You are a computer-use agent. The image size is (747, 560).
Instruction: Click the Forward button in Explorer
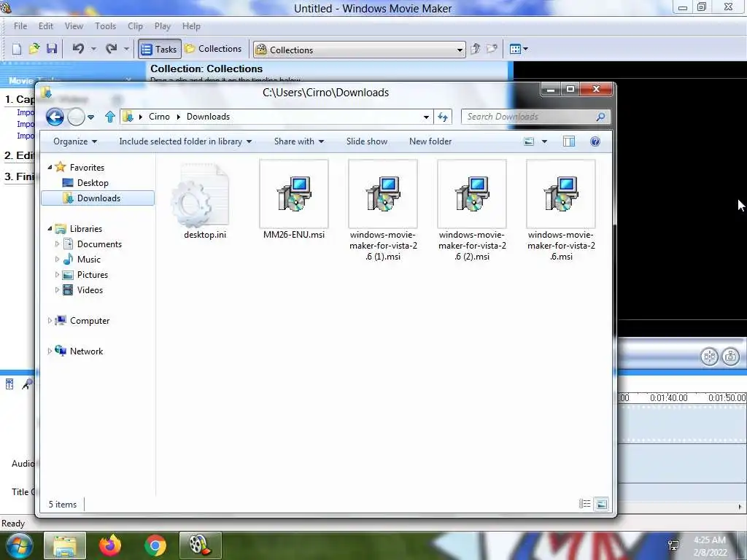[x=76, y=117]
